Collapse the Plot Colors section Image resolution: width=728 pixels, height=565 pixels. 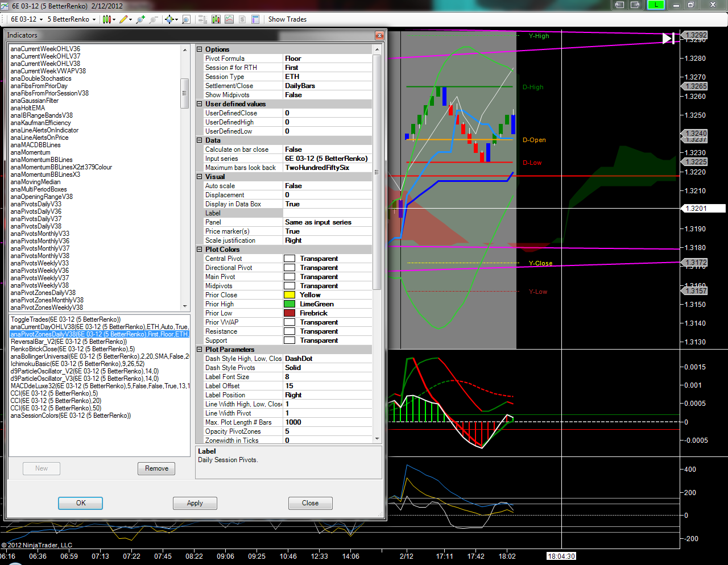(200, 250)
